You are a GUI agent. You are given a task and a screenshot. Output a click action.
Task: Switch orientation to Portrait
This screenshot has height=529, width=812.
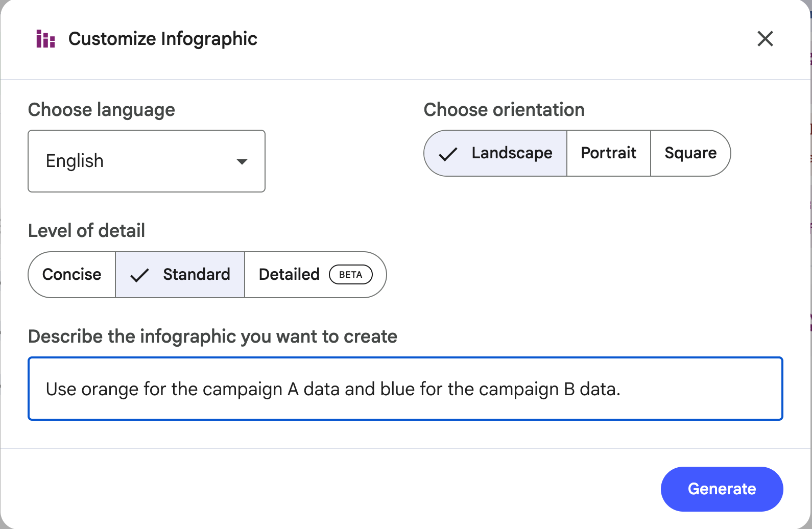point(608,153)
